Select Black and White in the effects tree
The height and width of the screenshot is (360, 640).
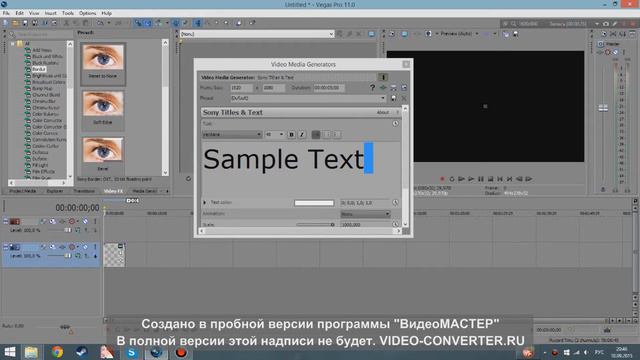(47, 57)
